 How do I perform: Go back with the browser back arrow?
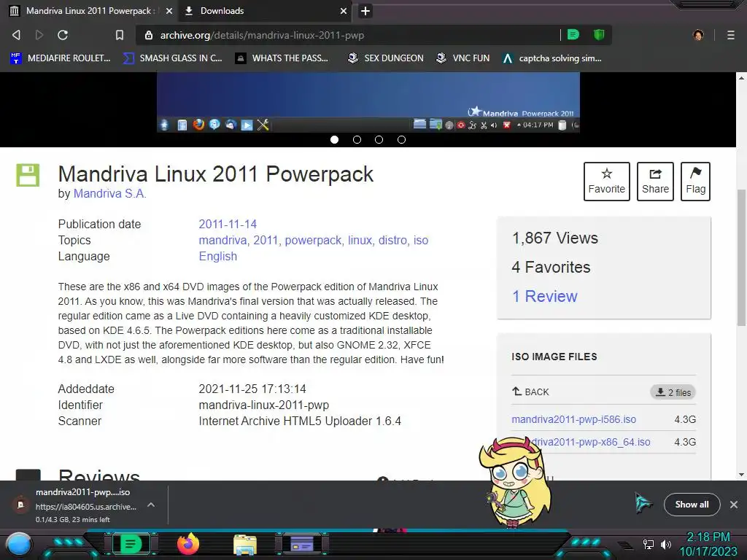coord(16,35)
